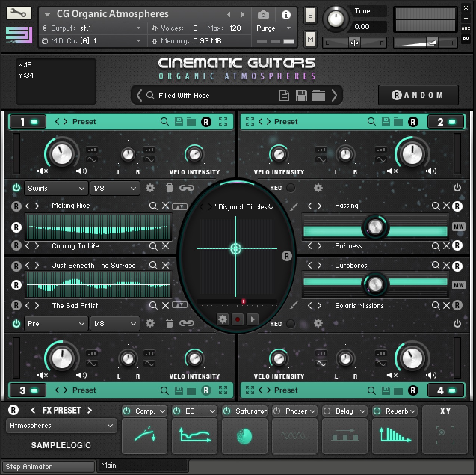Screen dimensions: 476x475
Task: Toggle the Swirls animator power button
Action: [16, 188]
